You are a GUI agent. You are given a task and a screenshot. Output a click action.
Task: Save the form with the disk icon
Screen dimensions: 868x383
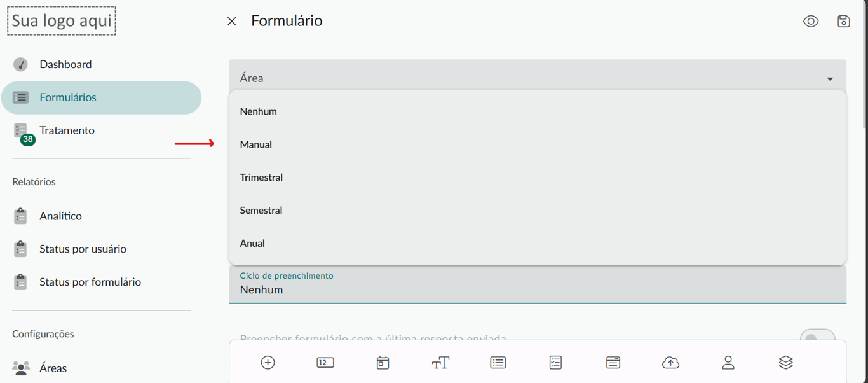pyautogui.click(x=843, y=21)
